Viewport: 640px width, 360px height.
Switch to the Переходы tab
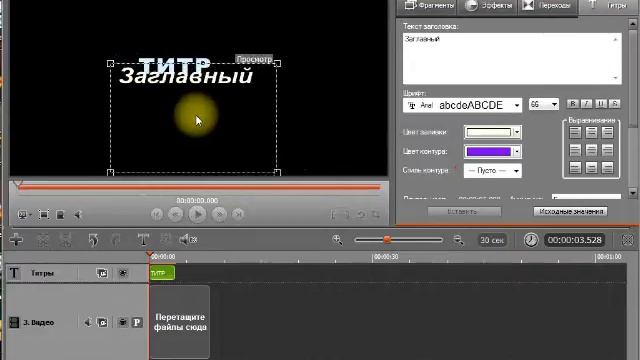(x=547, y=6)
